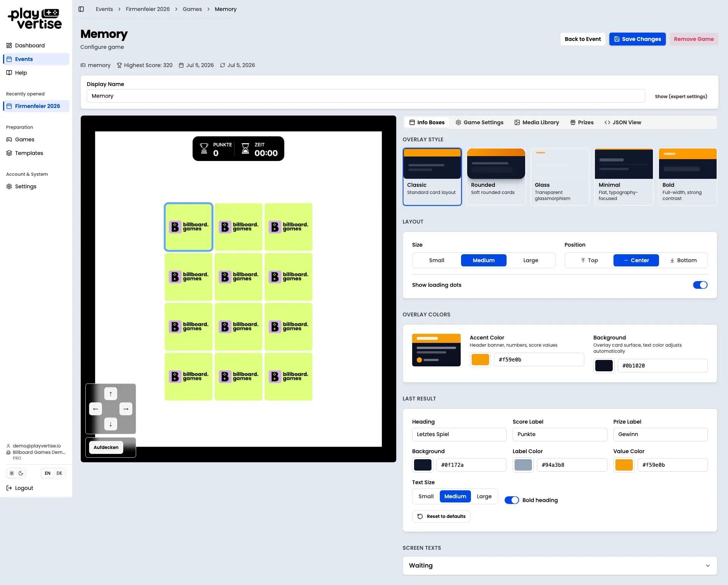Open Accent Color swatch picker
The height and width of the screenshot is (585, 728).
(480, 360)
